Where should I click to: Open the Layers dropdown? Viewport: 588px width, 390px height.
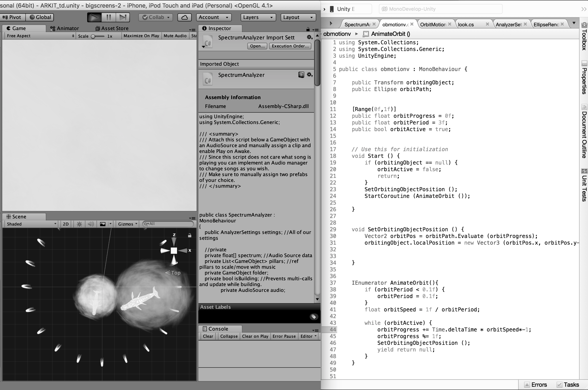click(x=258, y=17)
